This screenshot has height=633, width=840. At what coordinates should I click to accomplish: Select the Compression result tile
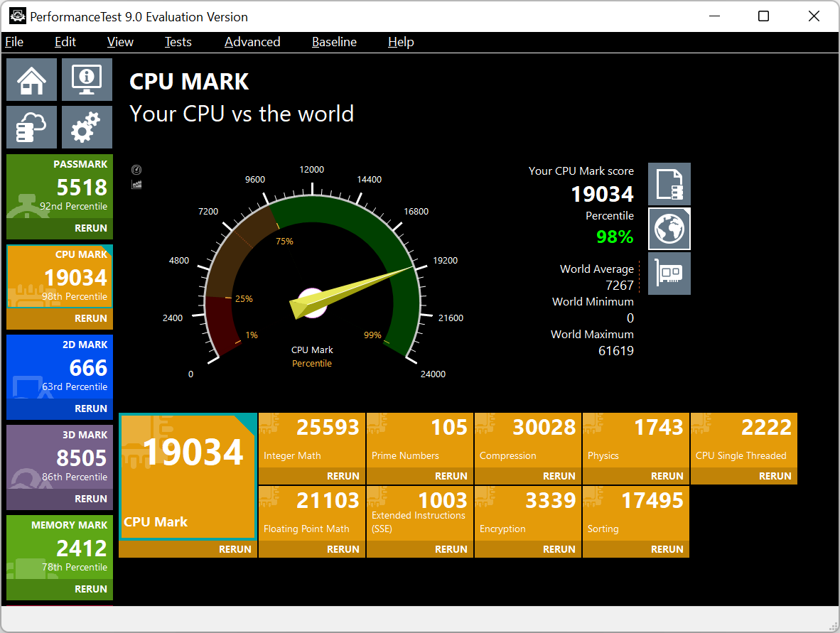pos(528,440)
